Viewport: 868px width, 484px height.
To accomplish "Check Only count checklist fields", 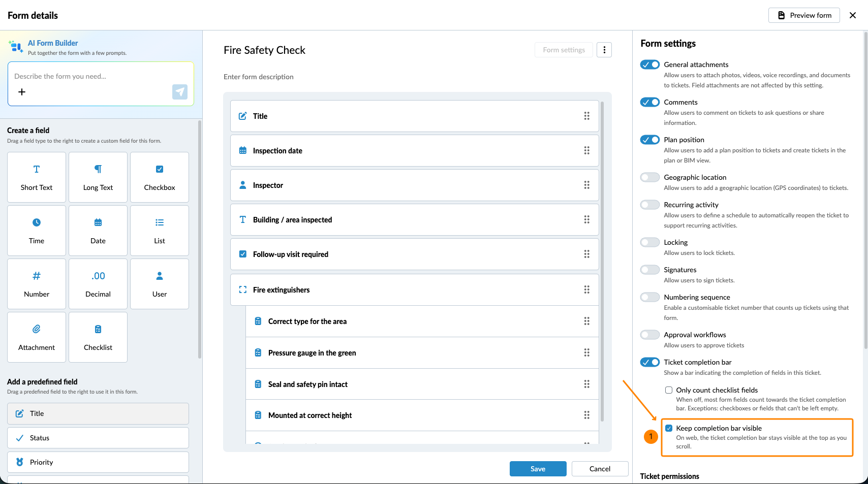I will tap(669, 390).
